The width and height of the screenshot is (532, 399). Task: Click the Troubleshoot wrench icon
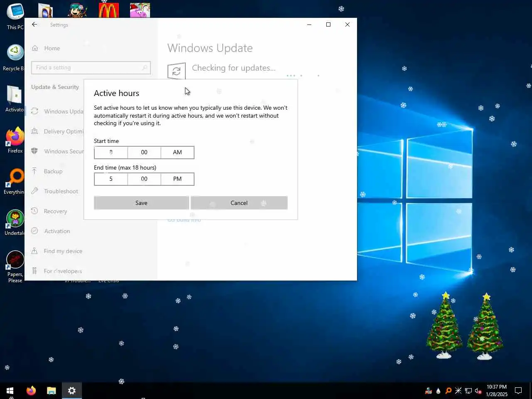point(34,191)
